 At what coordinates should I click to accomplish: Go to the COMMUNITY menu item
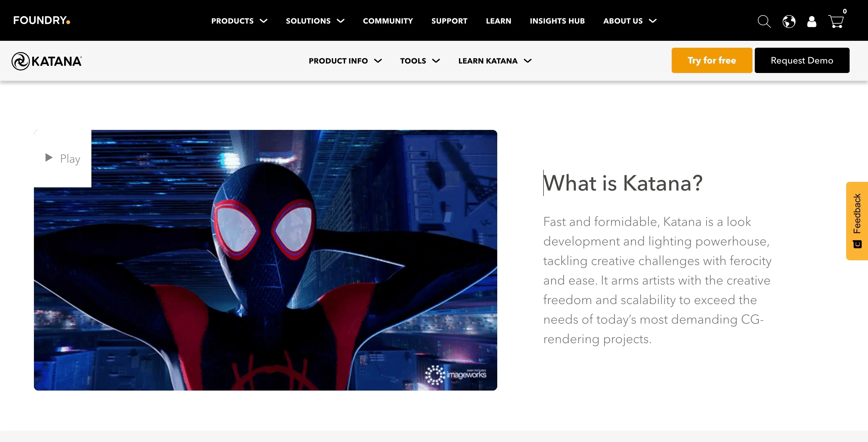point(388,21)
